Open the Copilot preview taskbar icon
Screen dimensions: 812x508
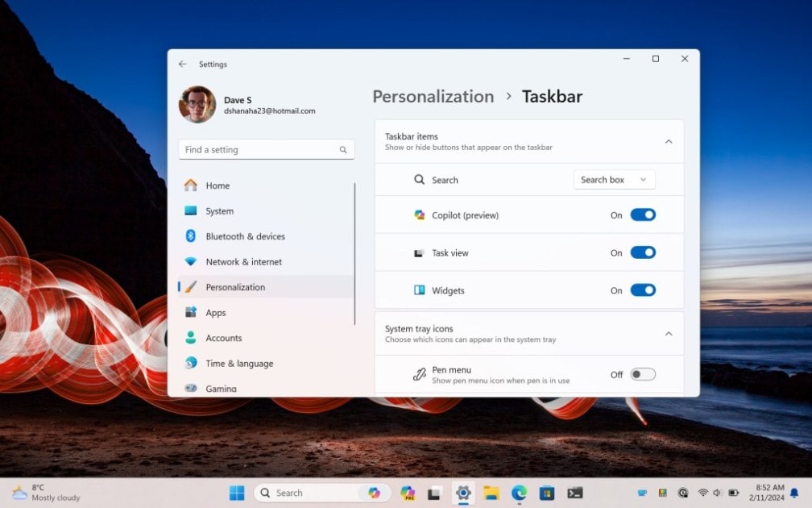(x=408, y=493)
